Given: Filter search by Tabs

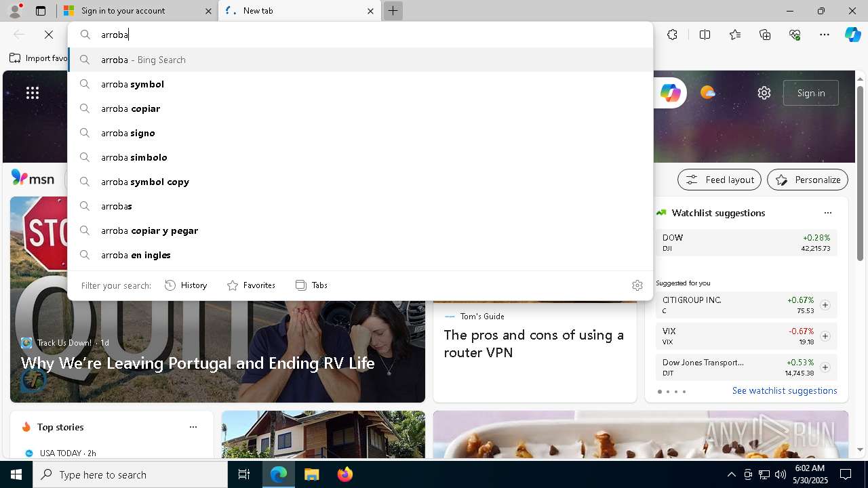Looking at the screenshot, I should pyautogui.click(x=311, y=285).
